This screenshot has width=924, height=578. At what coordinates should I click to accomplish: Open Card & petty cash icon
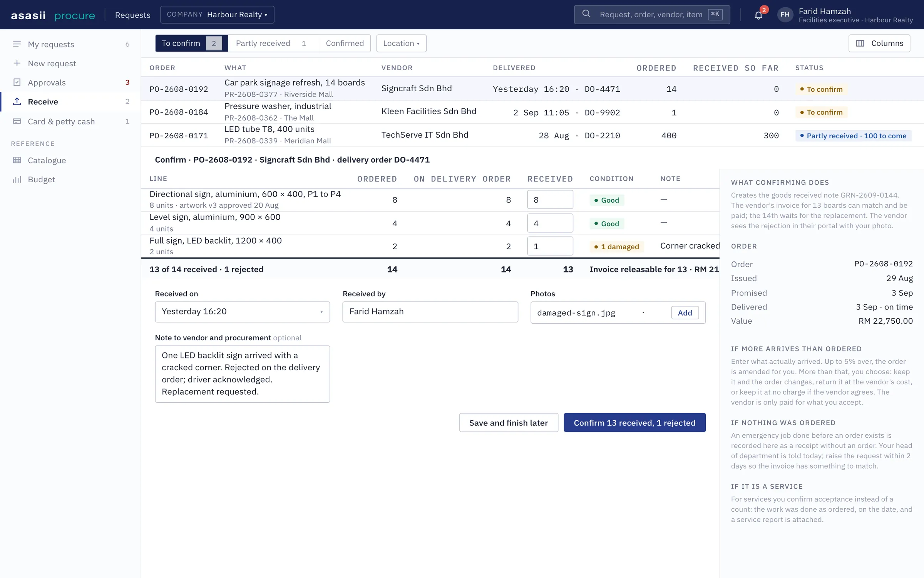click(x=17, y=121)
